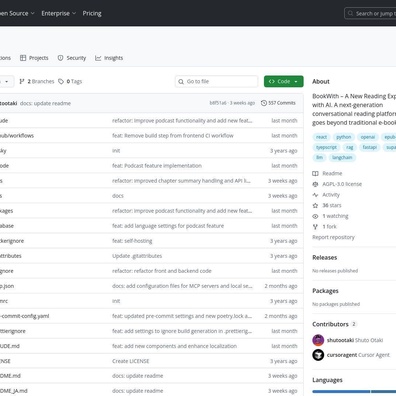Image resolution: width=396 pixels, height=396 pixels.
Task: Open commit 'feat: add language settings for podcast feature'
Action: pyautogui.click(x=168, y=226)
